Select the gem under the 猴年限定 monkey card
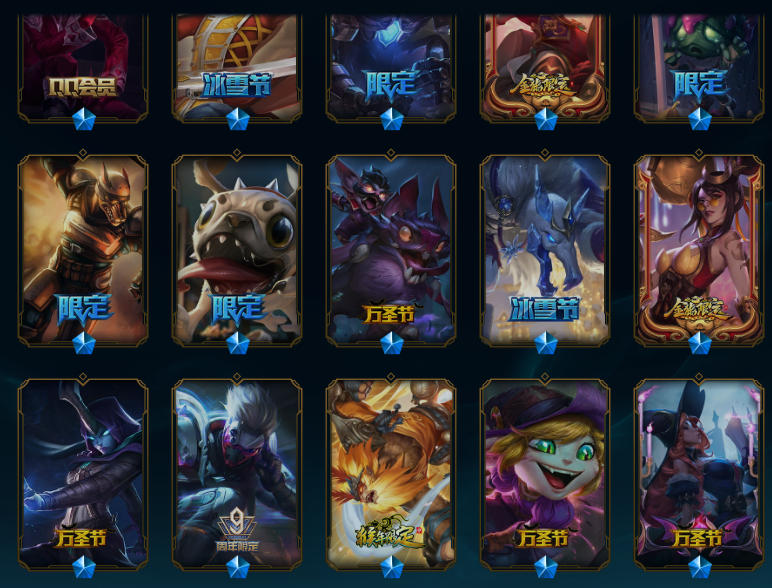This screenshot has width=772, height=588. [392, 567]
